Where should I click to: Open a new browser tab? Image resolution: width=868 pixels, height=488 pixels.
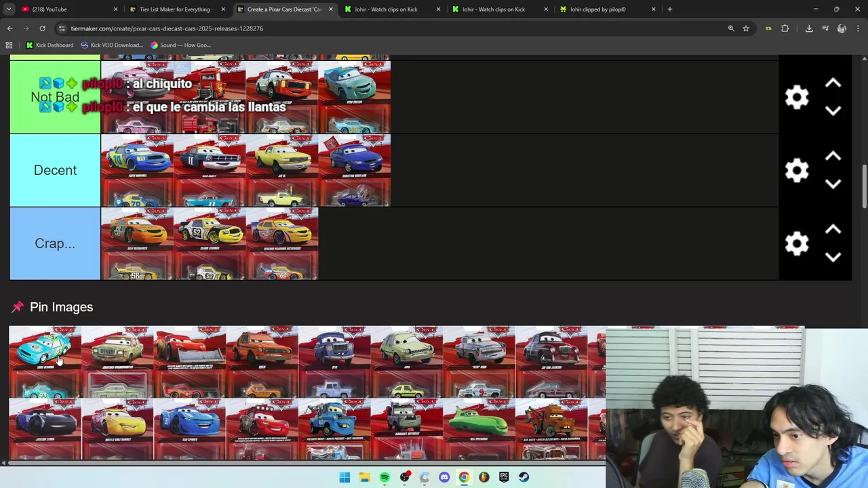tap(669, 9)
